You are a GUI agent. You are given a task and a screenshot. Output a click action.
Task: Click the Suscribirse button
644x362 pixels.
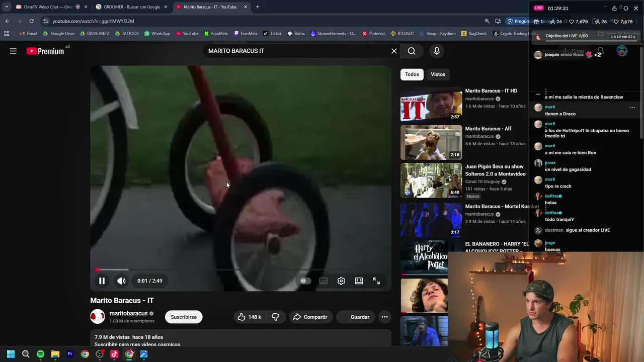click(x=184, y=317)
